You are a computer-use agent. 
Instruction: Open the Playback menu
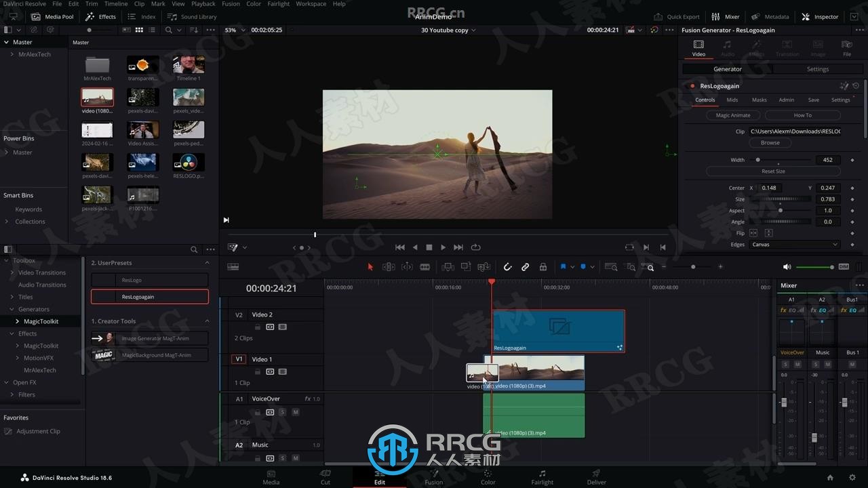[x=203, y=4]
